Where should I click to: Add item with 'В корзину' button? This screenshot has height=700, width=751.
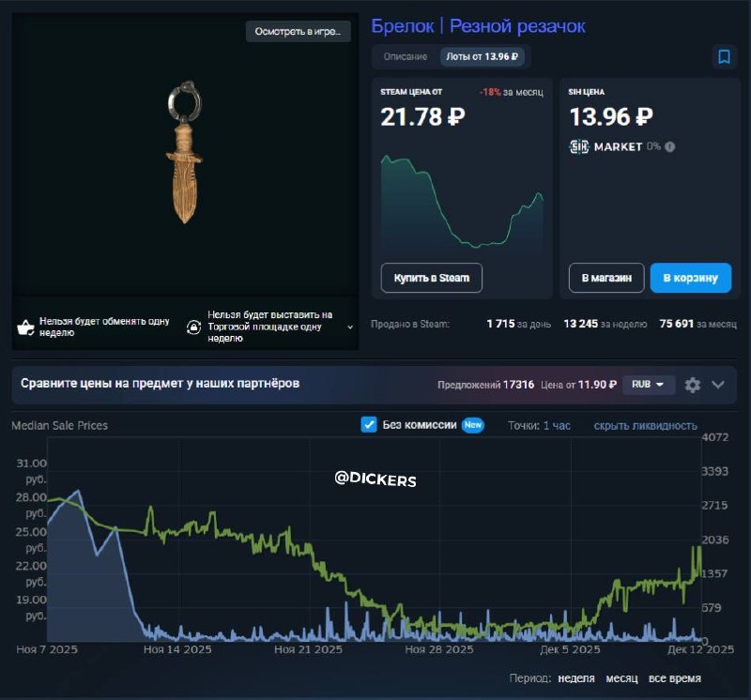(x=691, y=278)
